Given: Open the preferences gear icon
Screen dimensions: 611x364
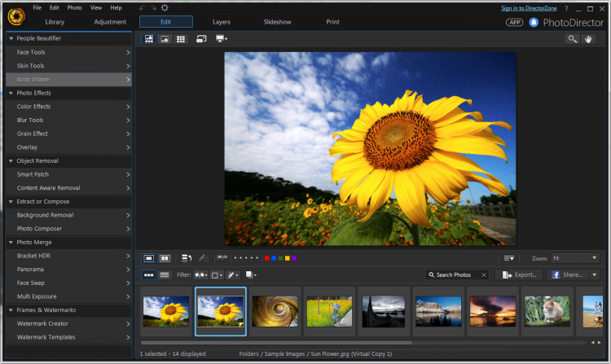Looking at the screenshot, I should (x=165, y=8).
